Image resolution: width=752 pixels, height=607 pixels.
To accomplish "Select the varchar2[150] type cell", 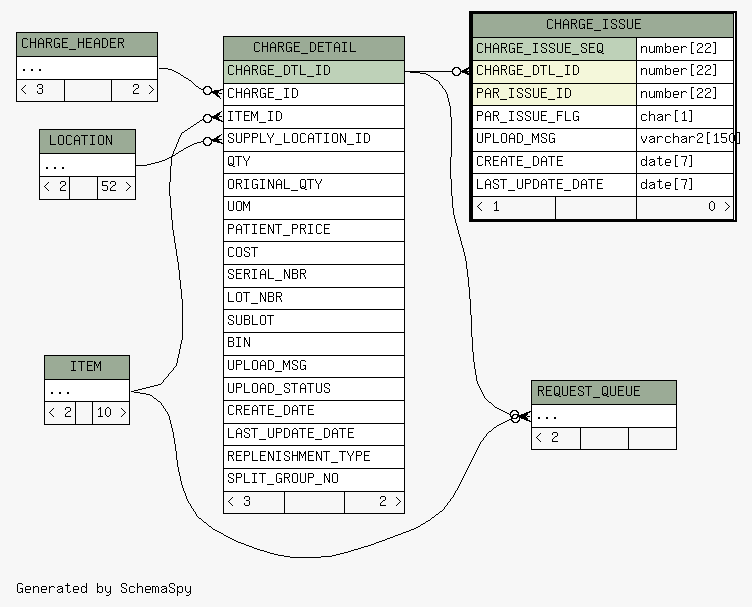I will click(x=685, y=140).
